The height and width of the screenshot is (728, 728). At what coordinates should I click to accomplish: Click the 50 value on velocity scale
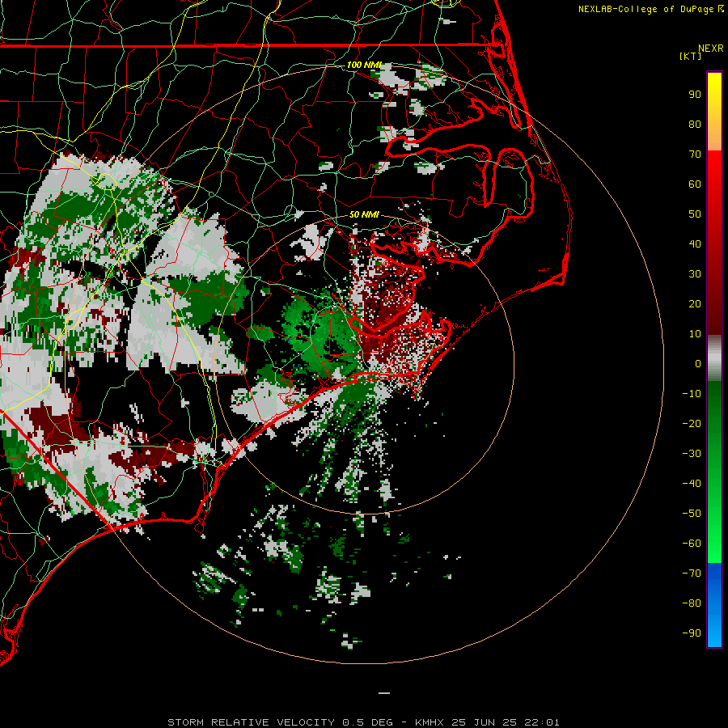[x=695, y=214]
